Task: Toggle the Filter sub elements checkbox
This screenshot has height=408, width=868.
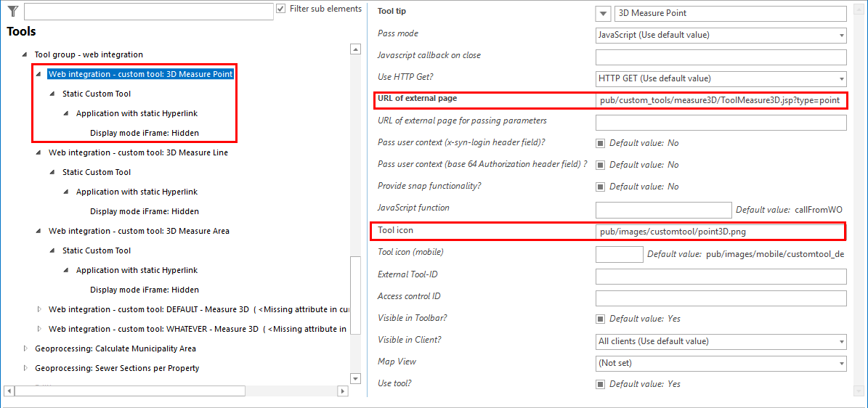Action: [281, 9]
